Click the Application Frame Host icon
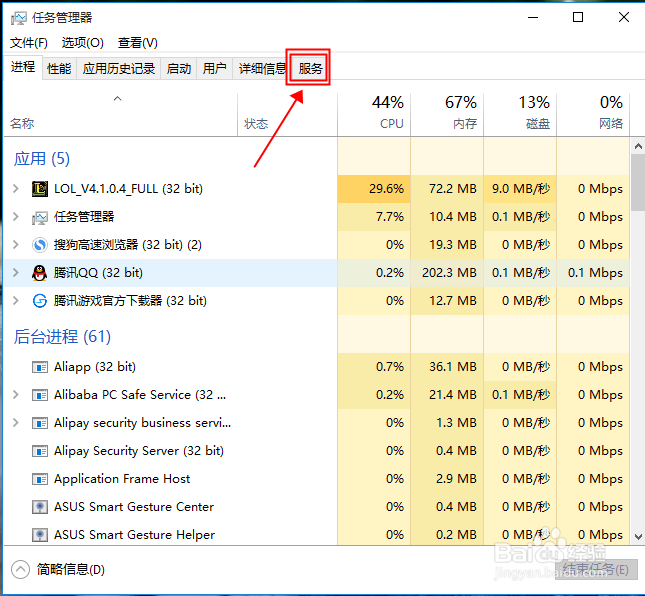 coord(39,479)
